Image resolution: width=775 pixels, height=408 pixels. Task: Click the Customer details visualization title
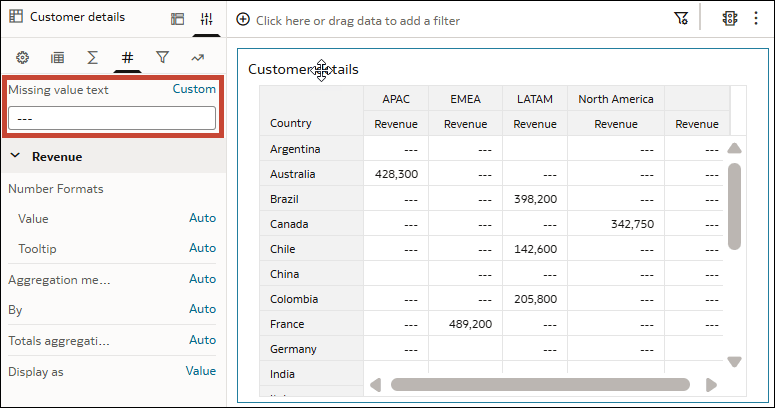point(303,69)
